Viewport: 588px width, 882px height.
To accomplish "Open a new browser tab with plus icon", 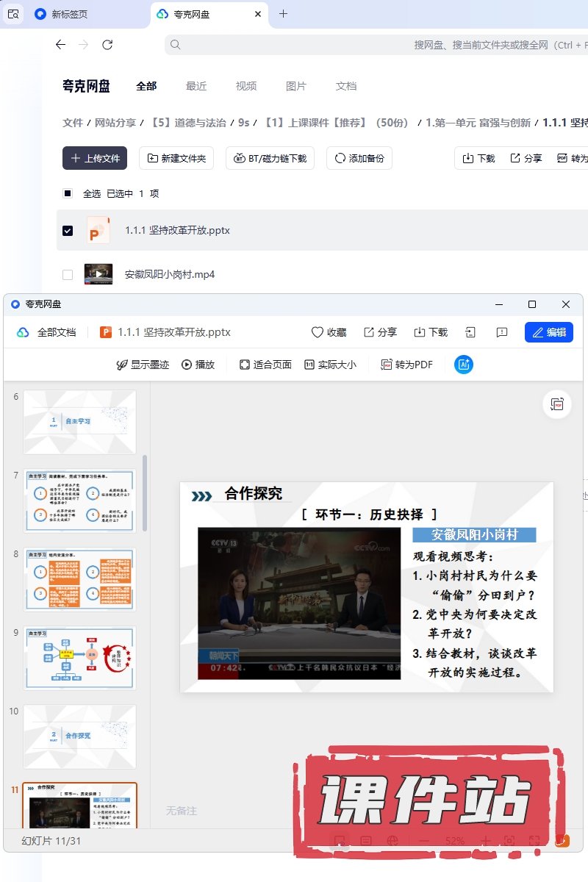I will pos(284,14).
